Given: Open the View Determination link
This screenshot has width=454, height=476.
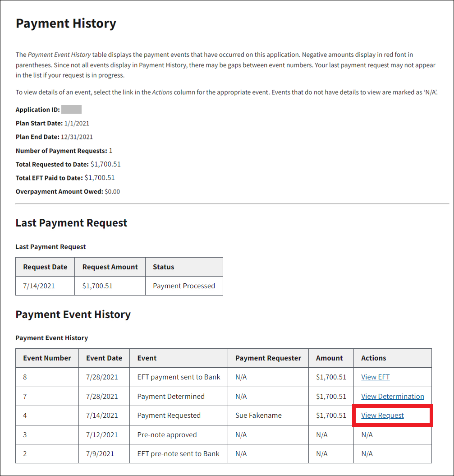Looking at the screenshot, I should point(392,397).
